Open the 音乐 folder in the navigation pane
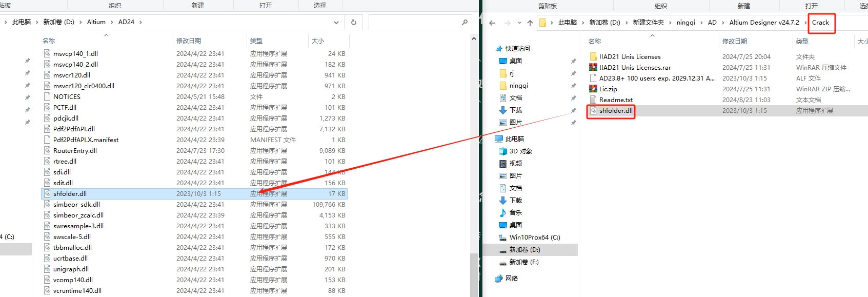This screenshot has height=297, width=868. pyautogui.click(x=515, y=212)
